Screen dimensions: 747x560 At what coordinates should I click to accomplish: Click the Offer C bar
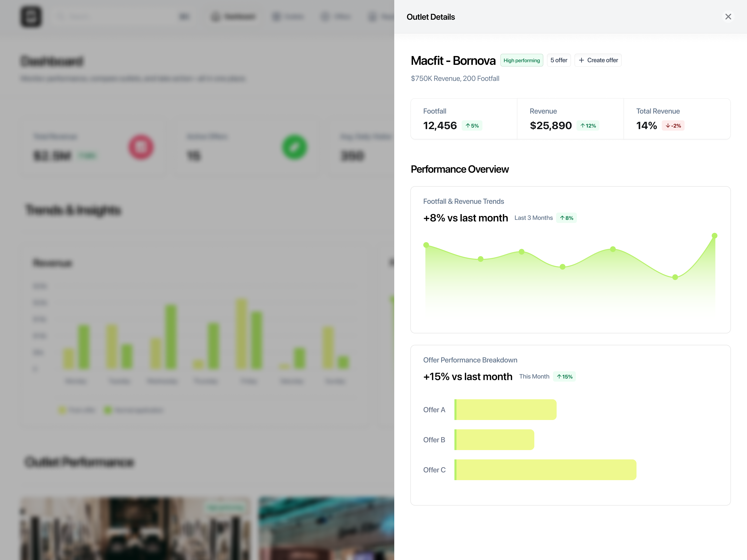[x=545, y=470]
